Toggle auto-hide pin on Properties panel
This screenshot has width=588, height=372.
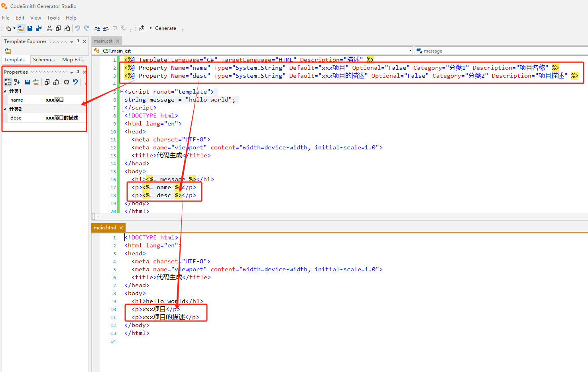78,72
